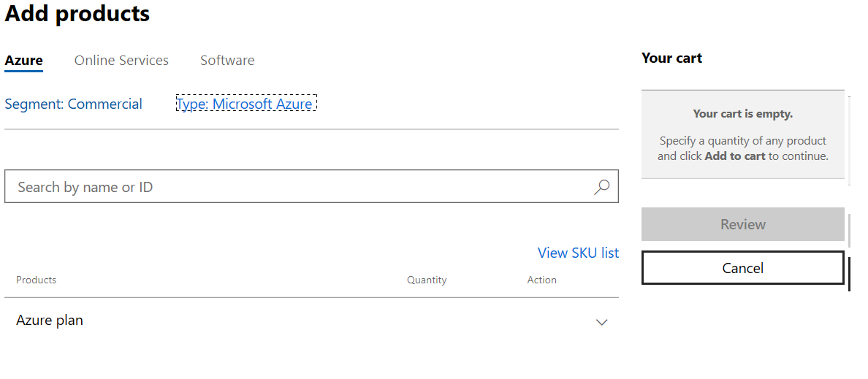Click the 'Your cart is empty' message
The height and width of the screenshot is (379, 868).
point(742,114)
